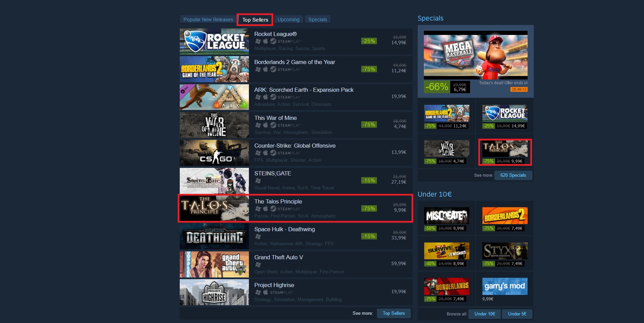This screenshot has height=323, width=644.
Task: Click the Top Sellers see more button
Action: tap(394, 313)
